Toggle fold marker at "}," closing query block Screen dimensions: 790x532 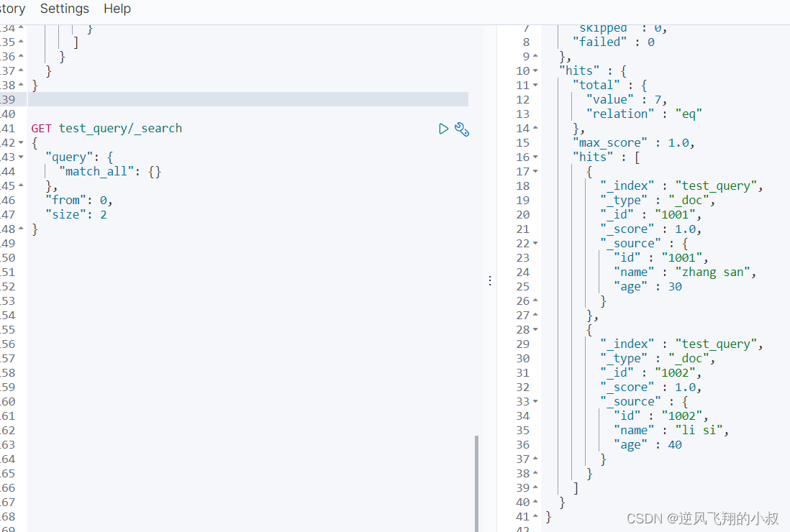[21, 185]
